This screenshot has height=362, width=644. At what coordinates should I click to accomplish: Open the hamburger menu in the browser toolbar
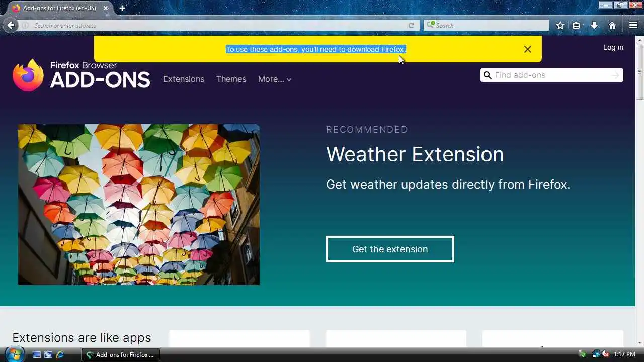pos(633,25)
